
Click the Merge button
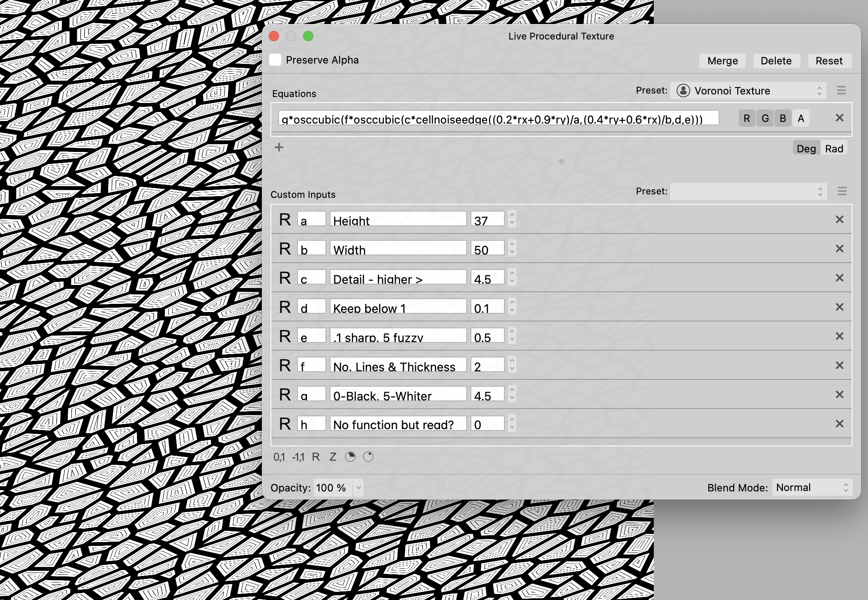pyautogui.click(x=722, y=61)
